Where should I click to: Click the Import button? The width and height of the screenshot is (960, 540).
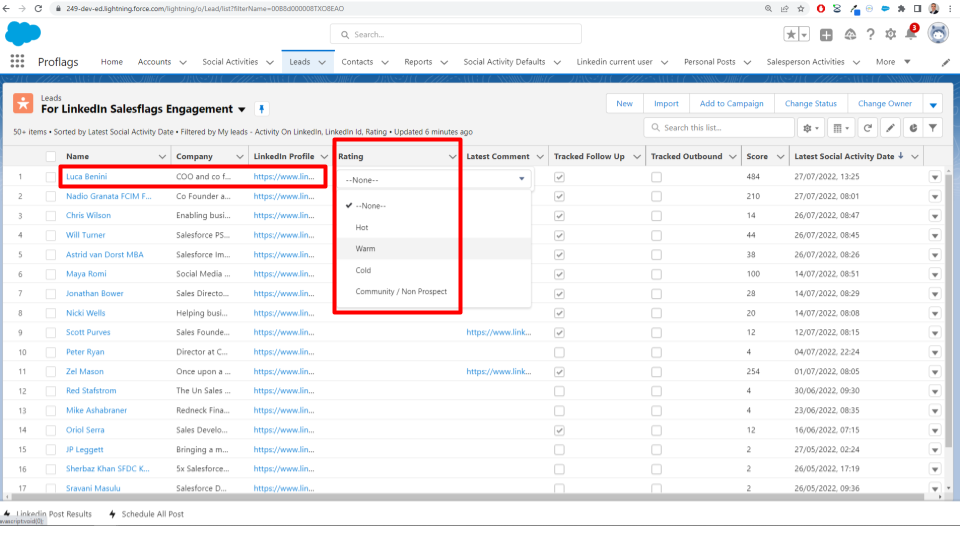tap(666, 103)
